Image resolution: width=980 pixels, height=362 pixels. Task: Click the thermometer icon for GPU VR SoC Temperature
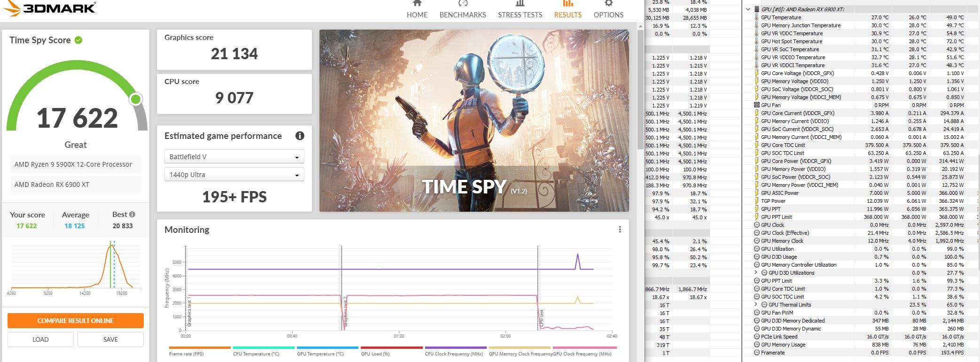tap(756, 49)
